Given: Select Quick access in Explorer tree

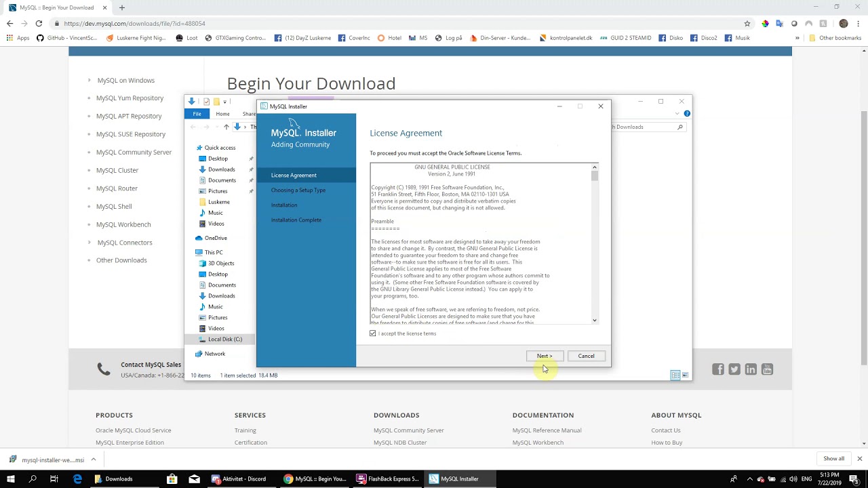Looking at the screenshot, I should (220, 148).
